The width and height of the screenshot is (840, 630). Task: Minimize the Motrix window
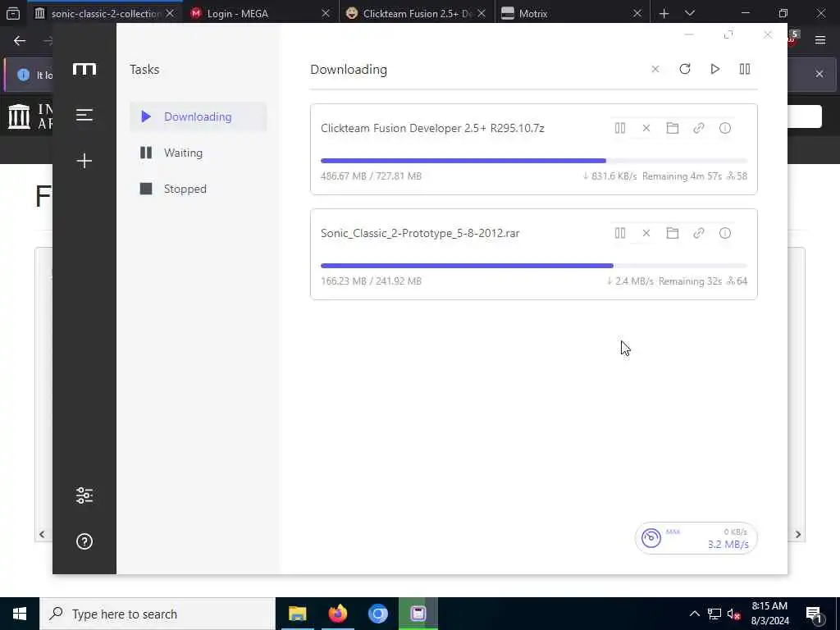click(x=689, y=34)
